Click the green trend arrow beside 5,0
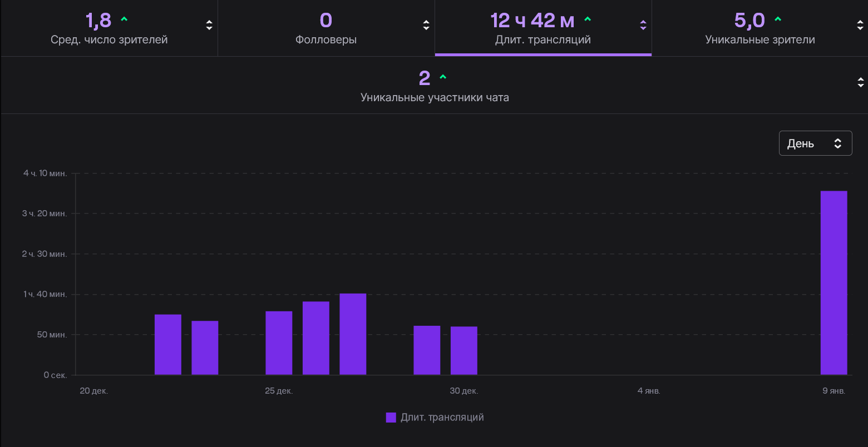 (x=778, y=19)
